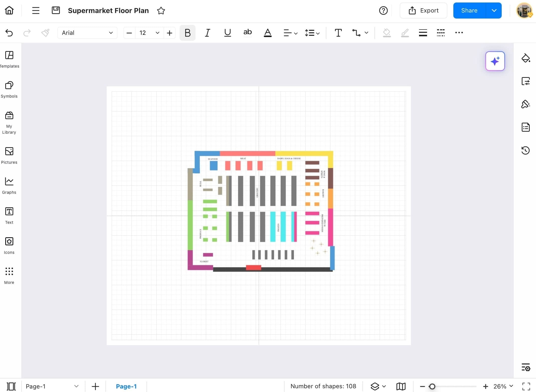
Task: Expand the connector type dropdown
Action: click(366, 33)
